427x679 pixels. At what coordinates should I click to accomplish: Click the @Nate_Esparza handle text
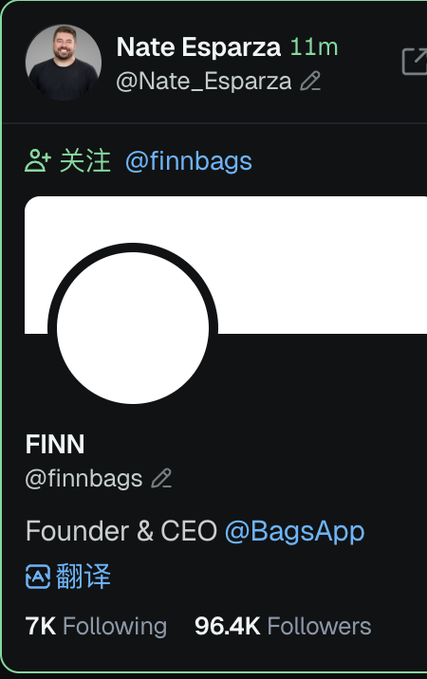[x=204, y=81]
